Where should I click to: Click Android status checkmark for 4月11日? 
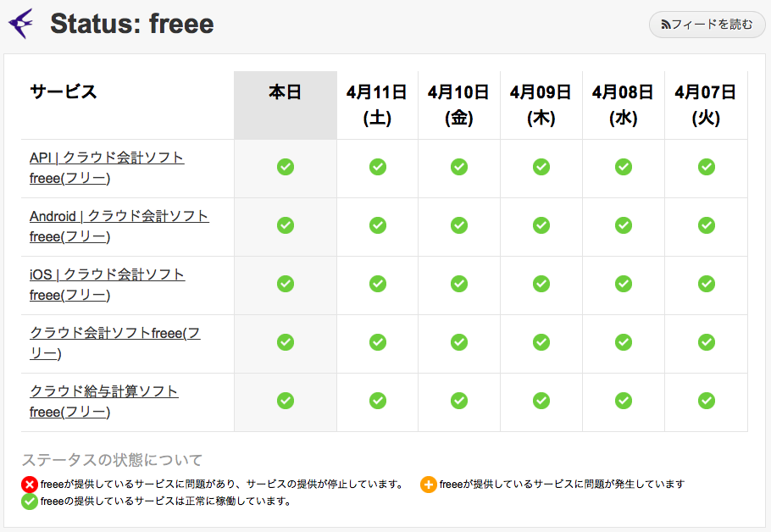[x=378, y=225]
